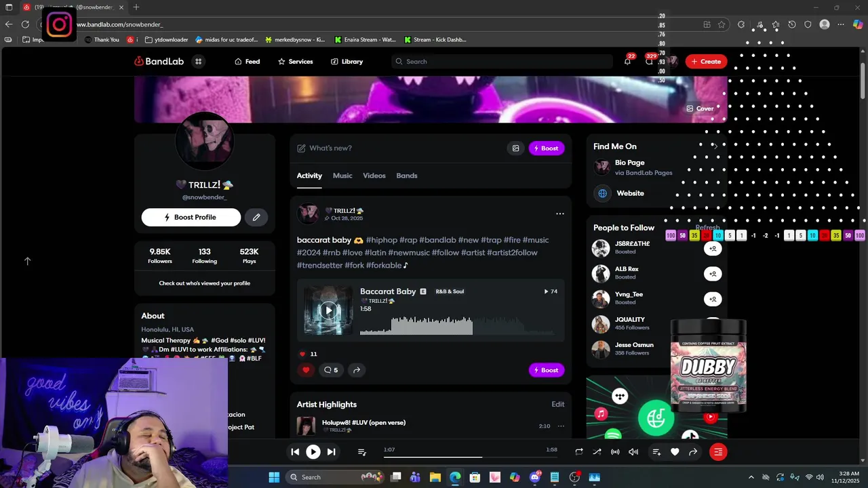View the 133 Following list

pyautogui.click(x=204, y=256)
